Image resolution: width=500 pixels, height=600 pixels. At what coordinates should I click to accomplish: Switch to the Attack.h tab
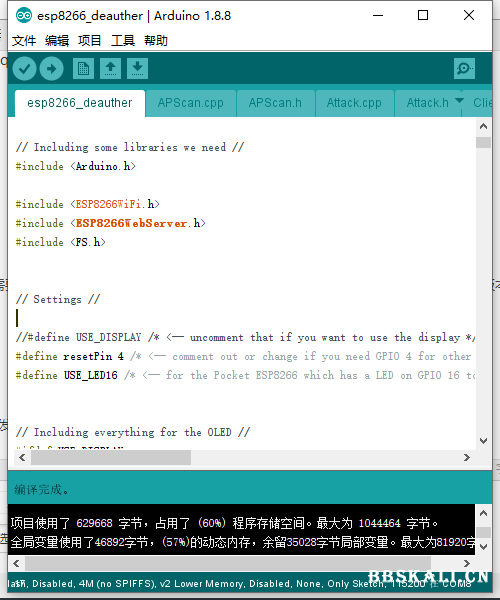click(x=427, y=103)
